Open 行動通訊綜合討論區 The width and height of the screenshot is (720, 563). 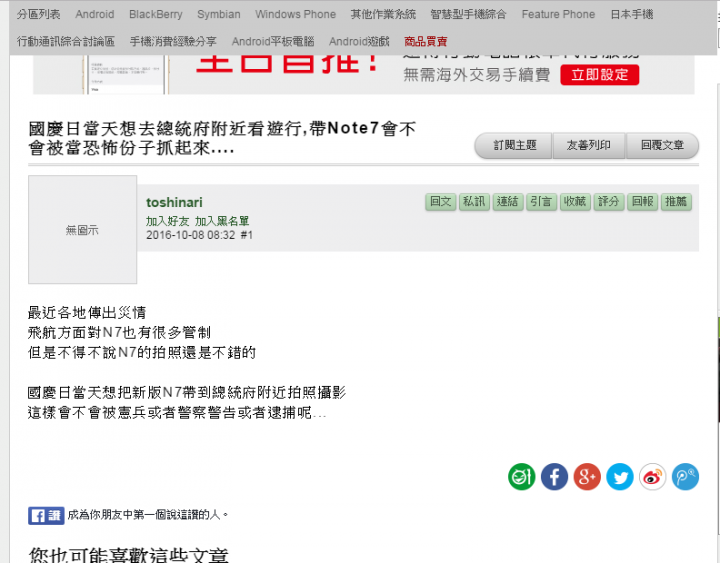[x=66, y=41]
